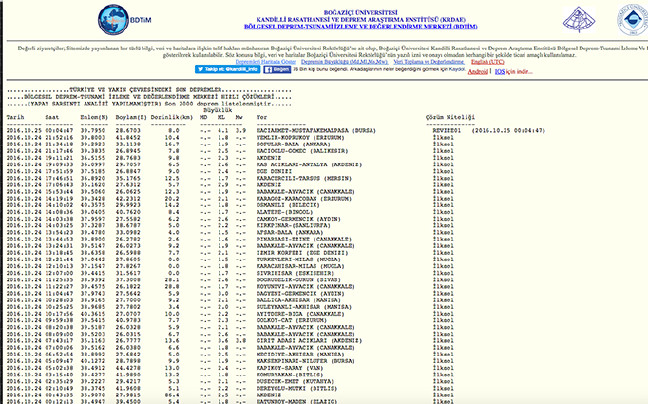Click the Tarih column header
Screen dimensions: 648x404
coord(17,116)
